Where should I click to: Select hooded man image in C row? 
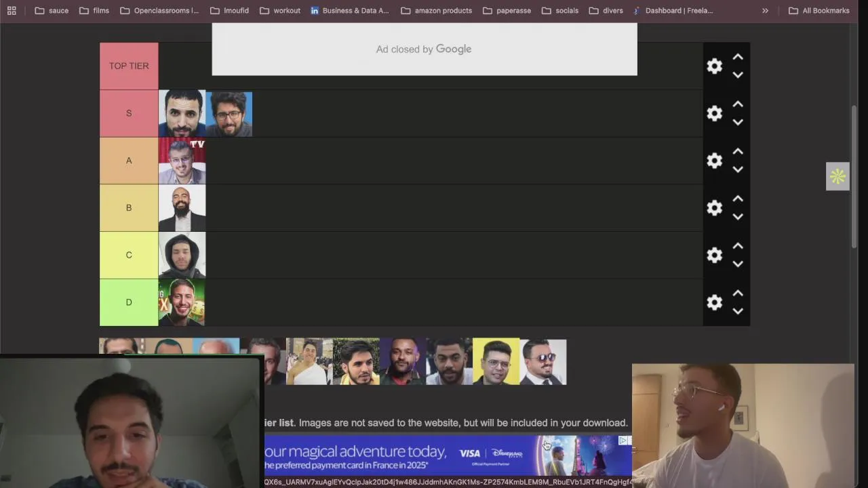click(182, 255)
